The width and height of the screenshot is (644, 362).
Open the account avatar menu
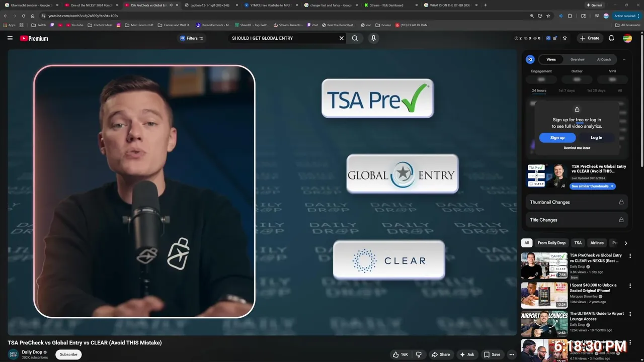[x=627, y=38]
